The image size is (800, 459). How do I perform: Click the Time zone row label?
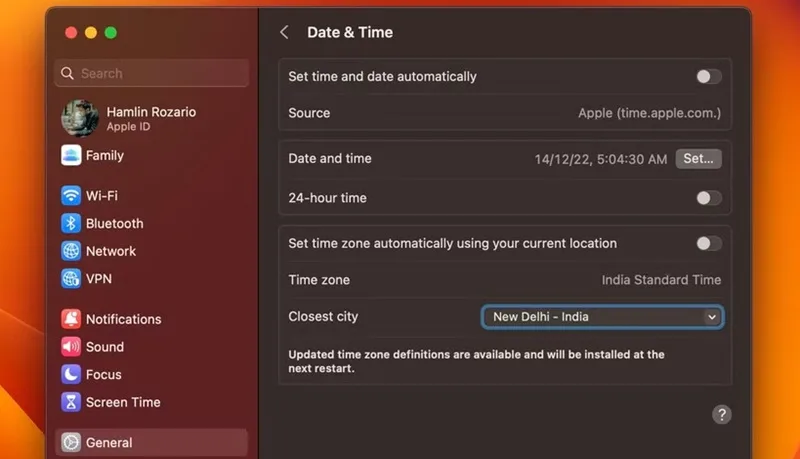[319, 279]
